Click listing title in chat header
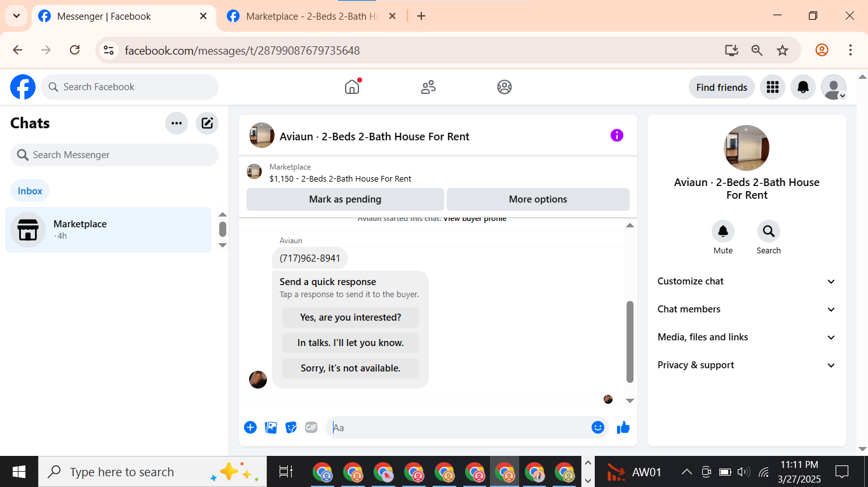 [x=374, y=137]
